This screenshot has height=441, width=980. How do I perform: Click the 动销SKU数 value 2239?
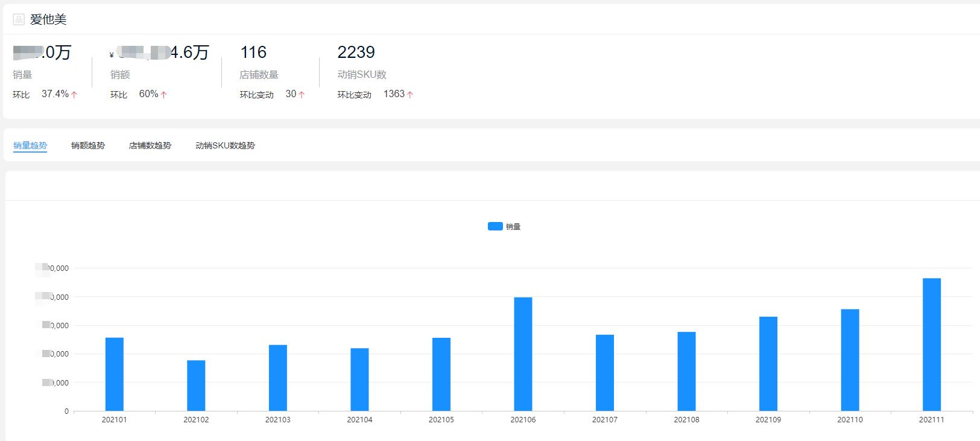point(356,52)
